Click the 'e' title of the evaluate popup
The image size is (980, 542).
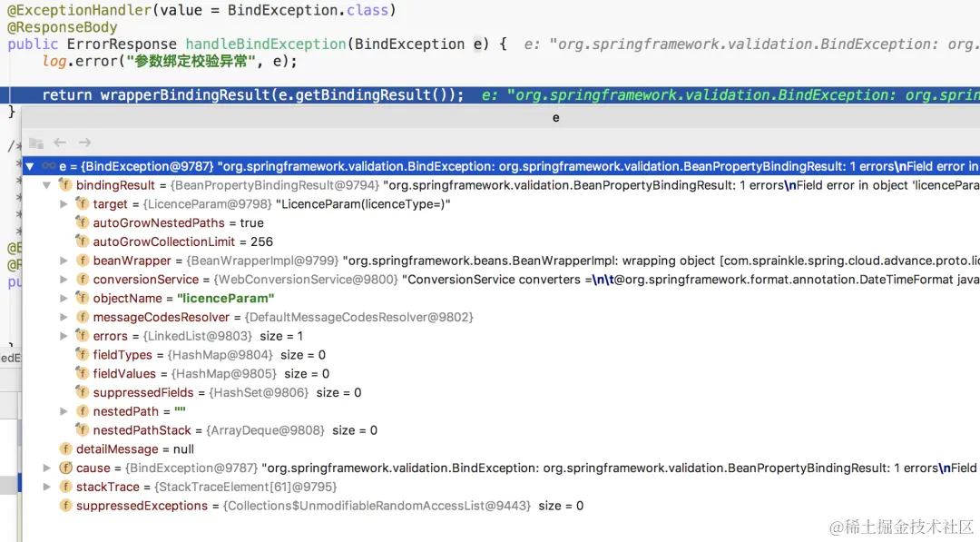[x=555, y=117]
